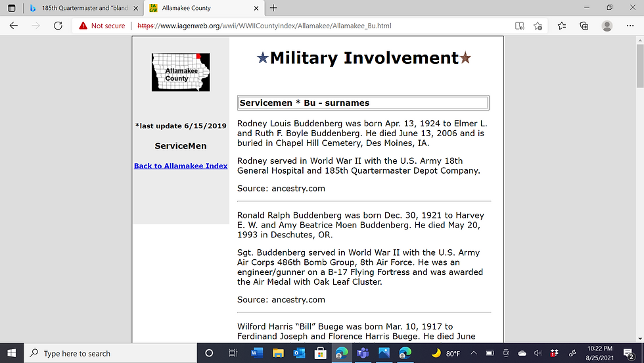Viewport: 644px width, 363px height.
Task: Open the Settings and more menu
Action: tap(630, 26)
